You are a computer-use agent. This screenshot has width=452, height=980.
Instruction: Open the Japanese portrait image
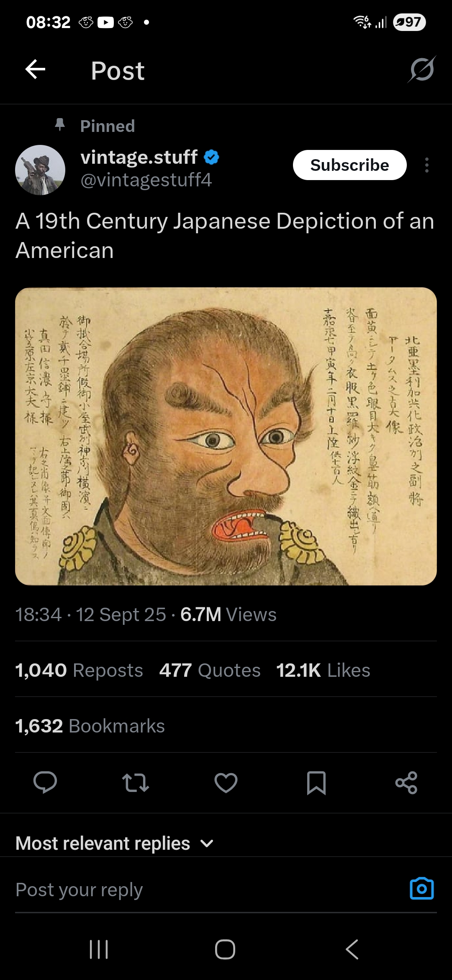click(226, 436)
